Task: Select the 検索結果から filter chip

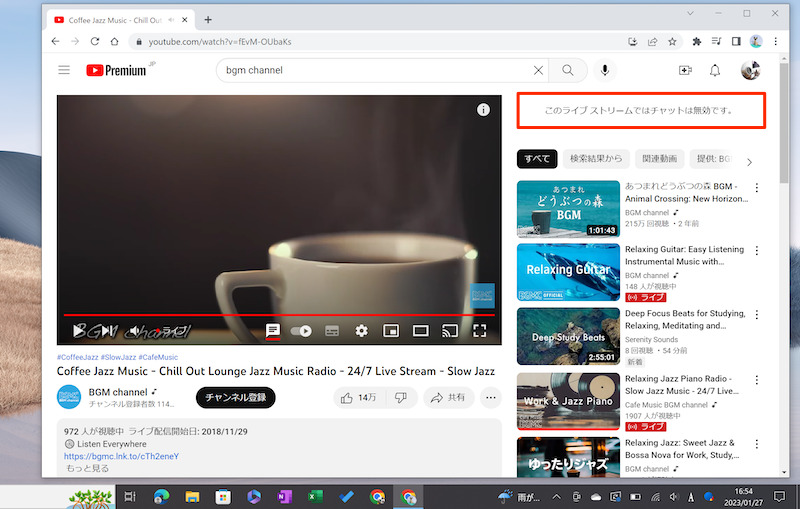Action: pyautogui.click(x=595, y=158)
